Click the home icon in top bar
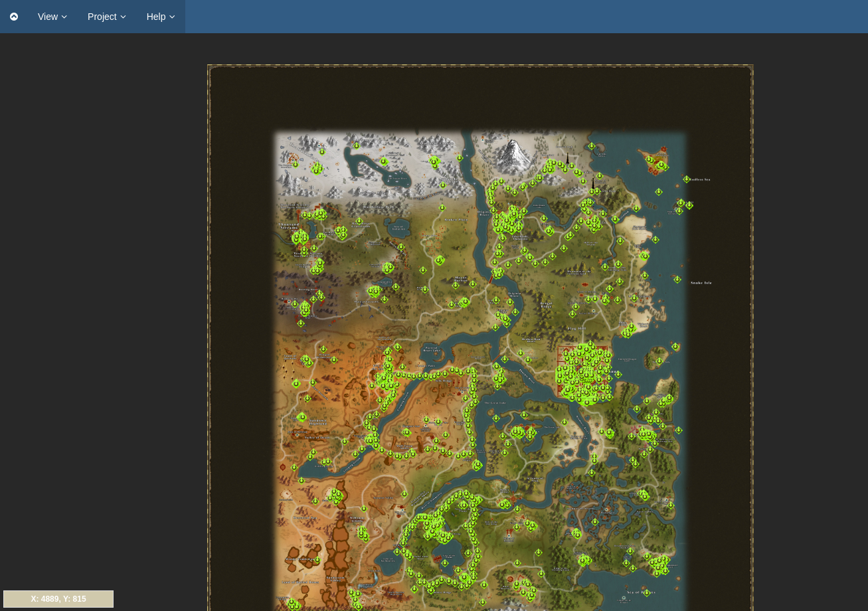The width and height of the screenshot is (868, 611). click(x=14, y=17)
